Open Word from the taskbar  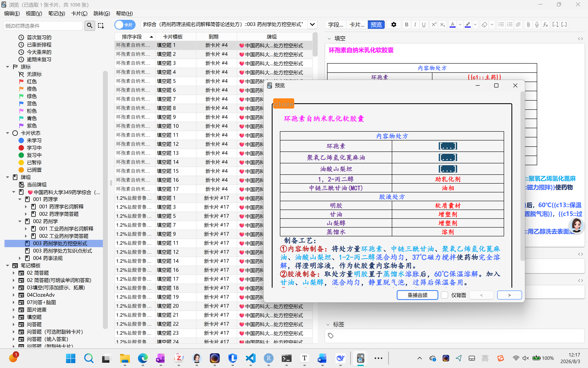[x=322, y=358]
